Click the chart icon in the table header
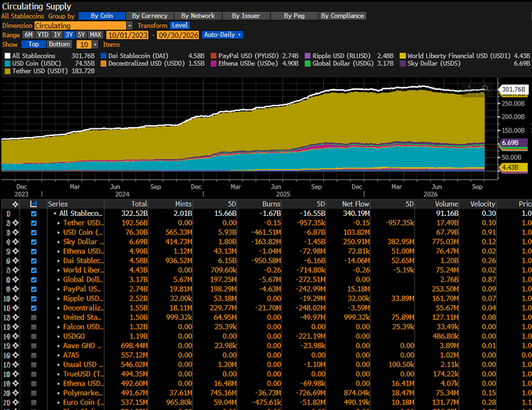The width and height of the screenshot is (532, 410). click(34, 204)
